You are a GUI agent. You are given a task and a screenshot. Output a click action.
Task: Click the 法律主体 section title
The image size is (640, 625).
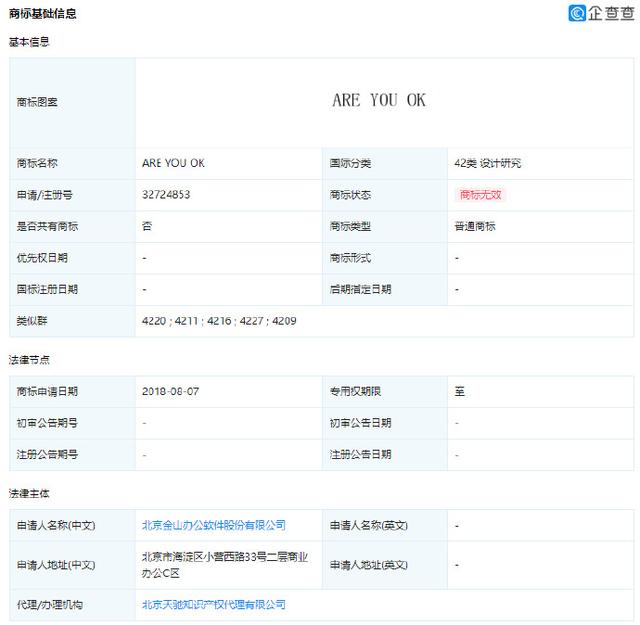(29, 493)
